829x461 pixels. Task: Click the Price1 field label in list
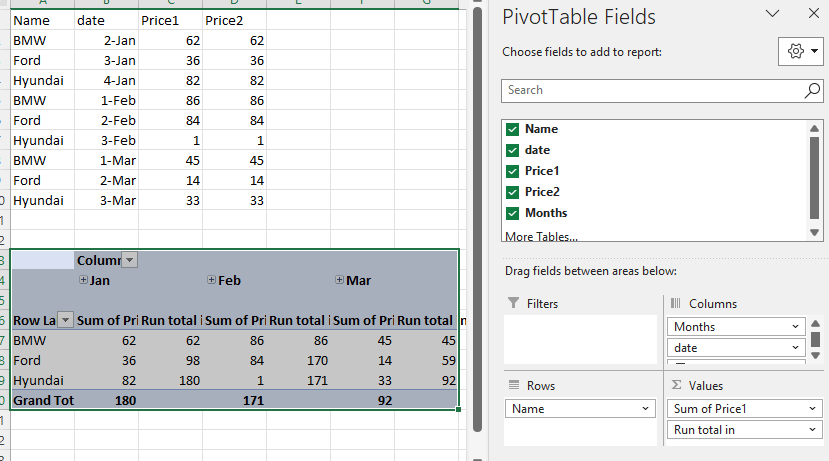pyautogui.click(x=542, y=171)
